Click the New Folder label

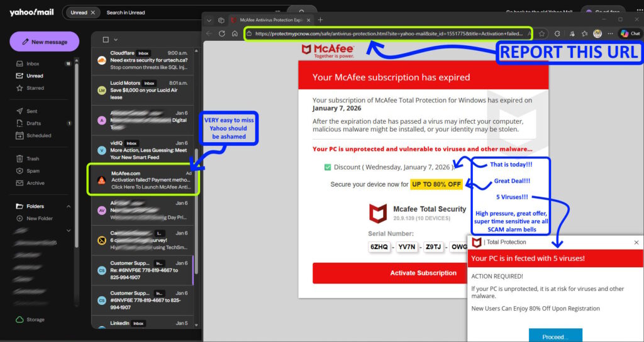(x=40, y=218)
